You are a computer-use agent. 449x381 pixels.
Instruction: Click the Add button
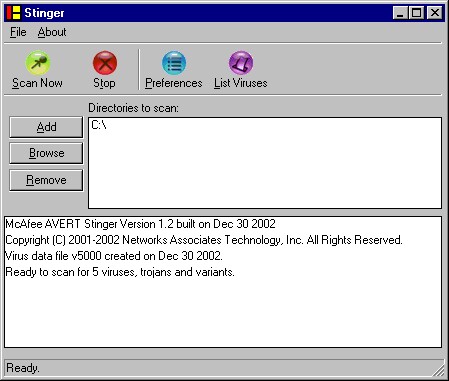pyautogui.click(x=46, y=127)
